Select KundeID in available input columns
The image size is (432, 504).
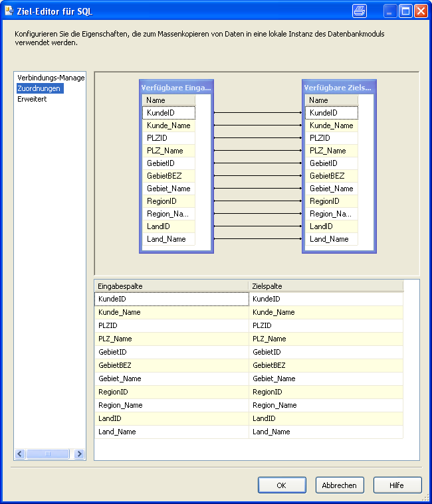point(169,113)
